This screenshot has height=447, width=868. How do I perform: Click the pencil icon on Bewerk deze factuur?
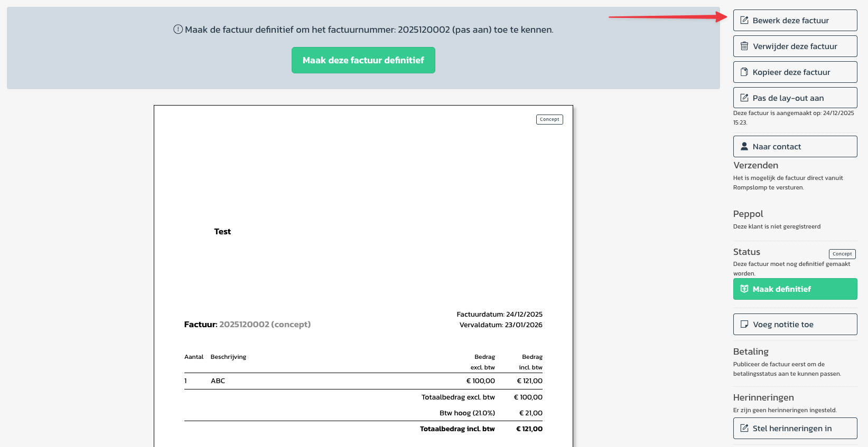(x=744, y=21)
